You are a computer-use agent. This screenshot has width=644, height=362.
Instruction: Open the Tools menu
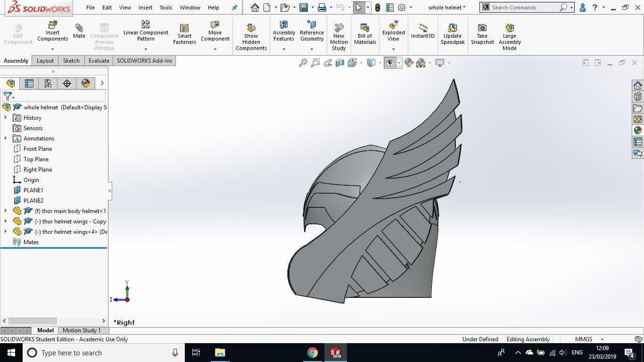point(165,8)
